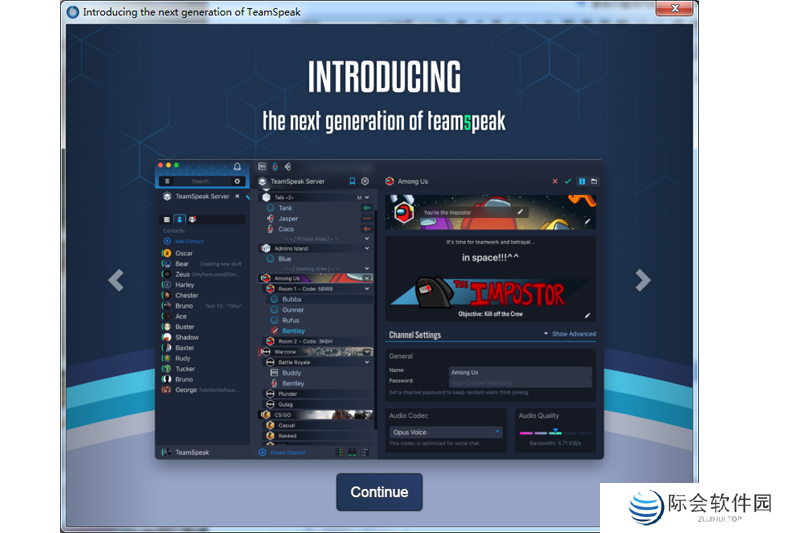Collapse the Admins Island channel chevron
This screenshot has height=533, width=800.
point(367,248)
